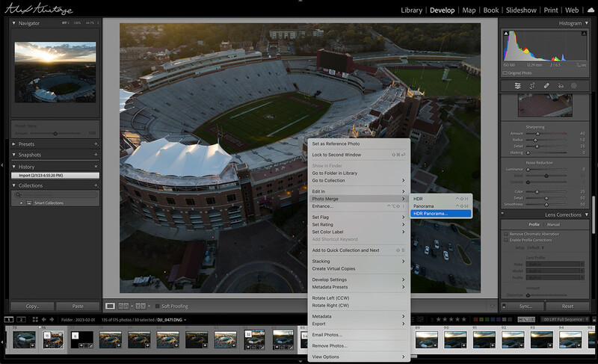Select the Loupe view icon in toolbar
Screen dimensions: 598x364
click(x=110, y=306)
